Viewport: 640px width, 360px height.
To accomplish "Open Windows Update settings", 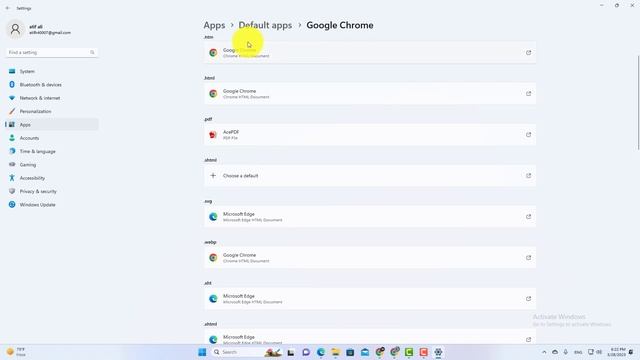I will click(x=52, y=205).
